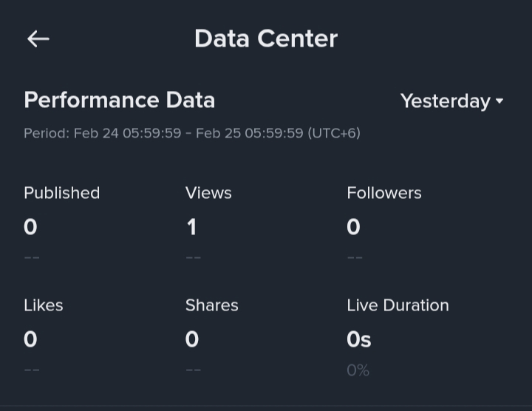Image resolution: width=532 pixels, height=411 pixels.
Task: Open the Yesterday period dropdown
Action: [x=445, y=101]
